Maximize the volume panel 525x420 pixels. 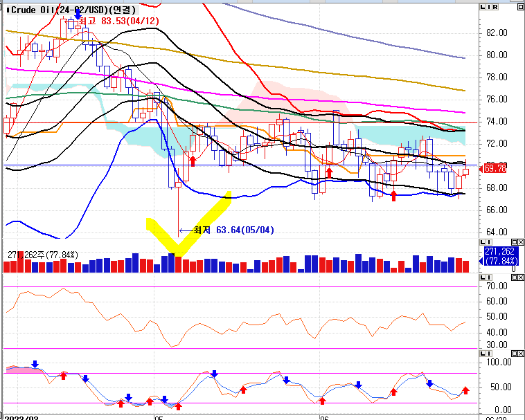pyautogui.click(x=515, y=241)
